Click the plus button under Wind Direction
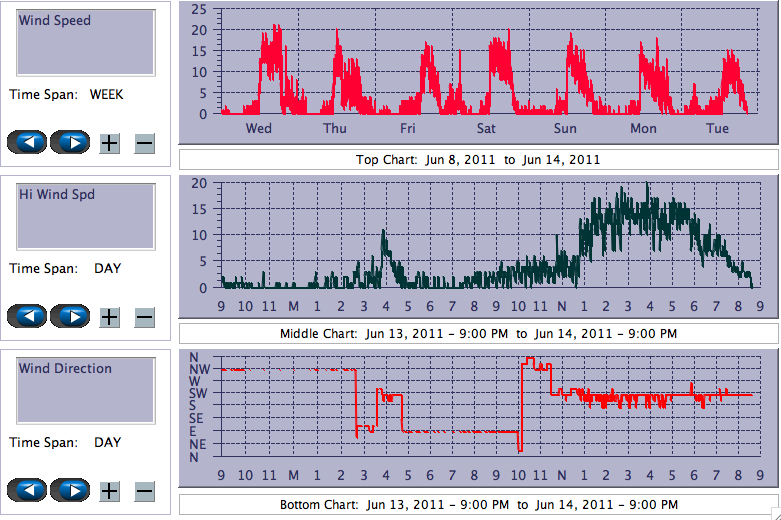The image size is (781, 520). pos(110,491)
